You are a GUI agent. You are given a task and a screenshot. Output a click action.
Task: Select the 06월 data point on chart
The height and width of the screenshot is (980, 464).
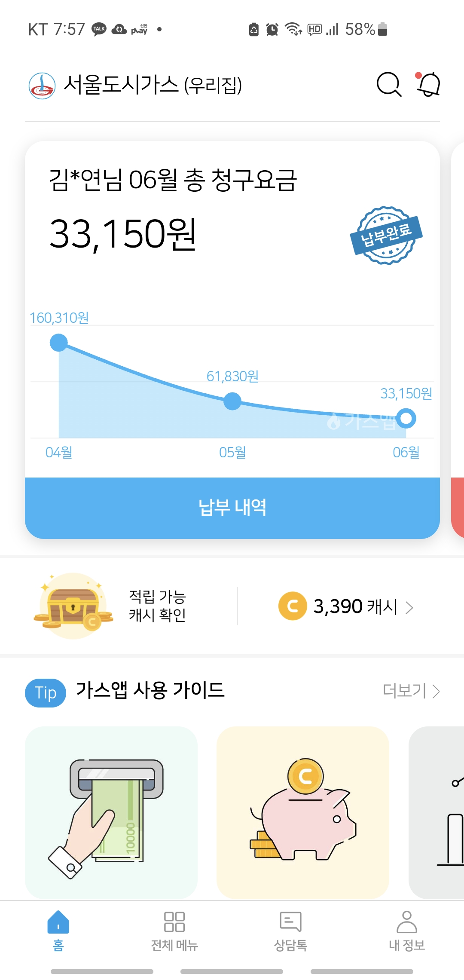point(406,418)
